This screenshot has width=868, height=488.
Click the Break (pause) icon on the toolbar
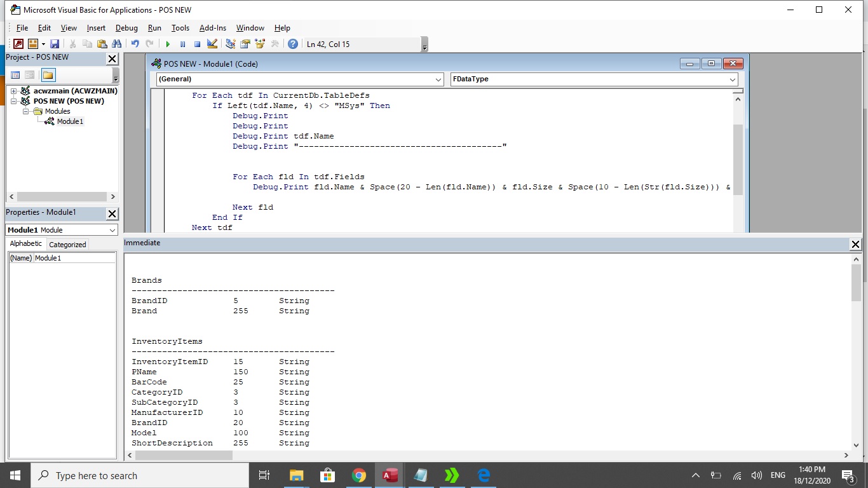point(182,43)
